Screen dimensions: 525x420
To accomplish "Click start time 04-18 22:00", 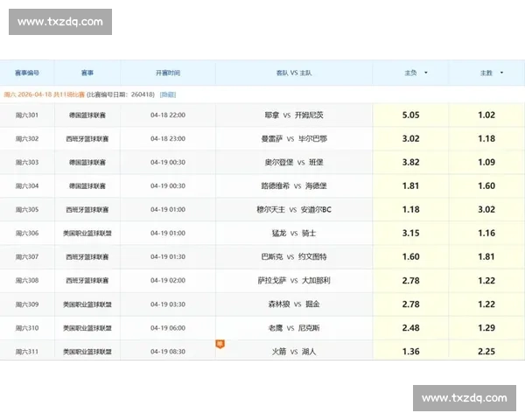I will (168, 115).
